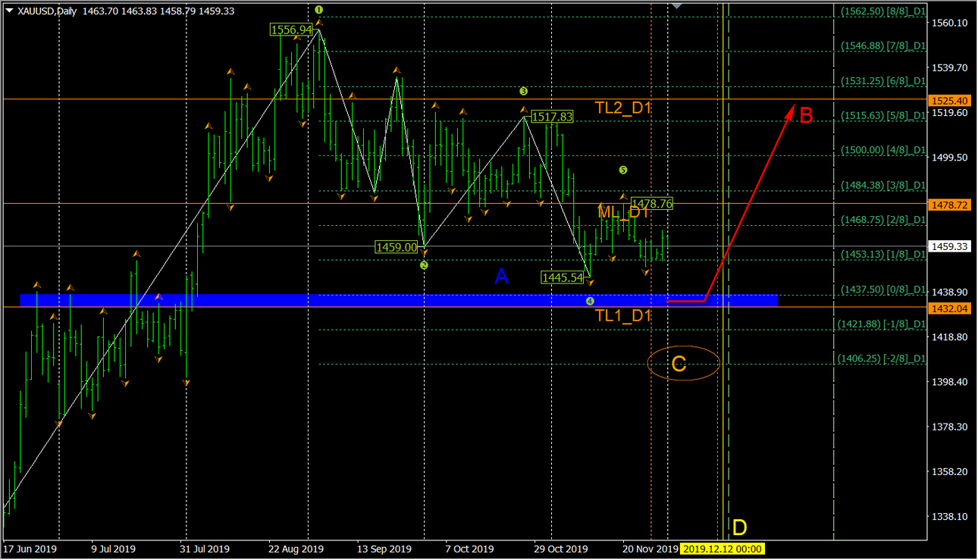Click the 7 Oct 2019 date label
The image size is (978, 560).
[469, 549]
